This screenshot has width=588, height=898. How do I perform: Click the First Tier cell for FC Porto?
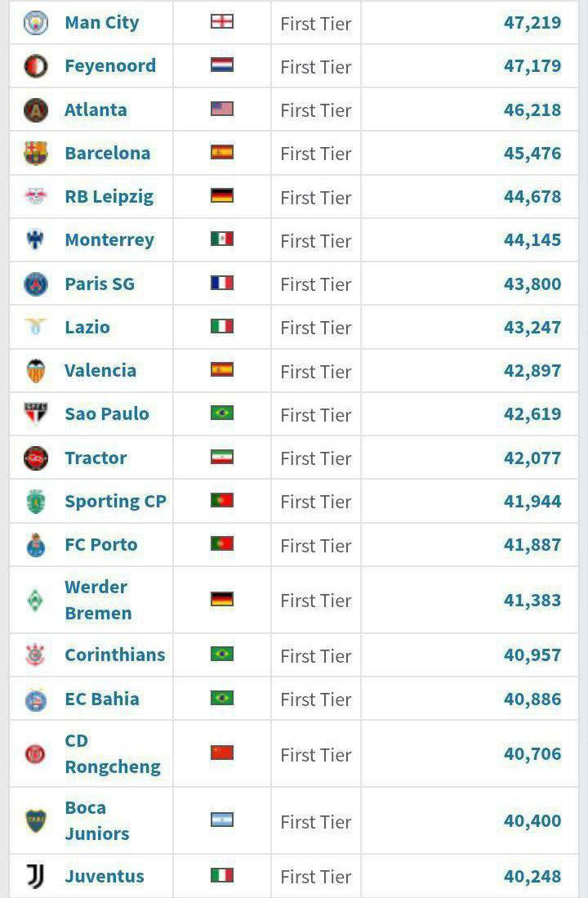[316, 545]
